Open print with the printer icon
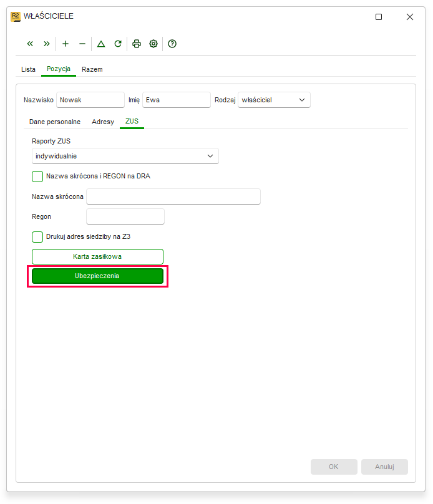Image resolution: width=433 pixels, height=504 pixels. click(137, 44)
